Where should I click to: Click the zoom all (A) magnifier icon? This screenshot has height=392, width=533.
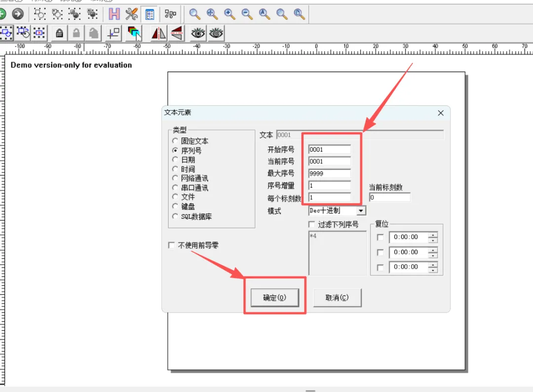click(264, 14)
